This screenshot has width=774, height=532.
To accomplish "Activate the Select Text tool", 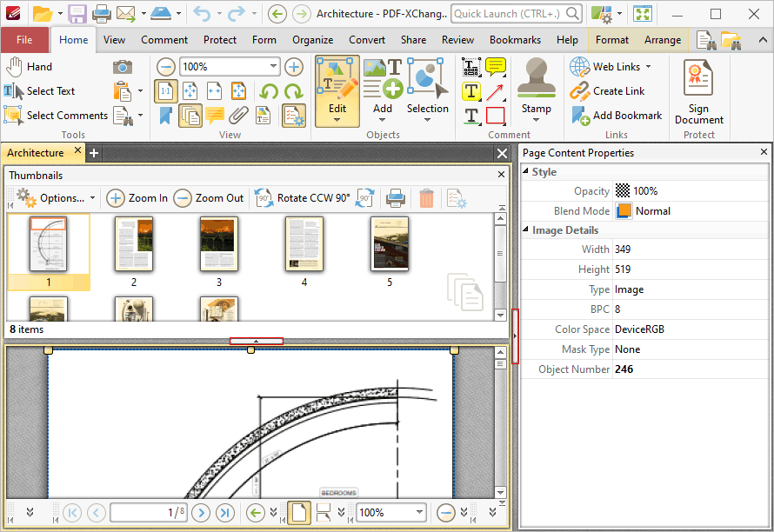I will coord(39,90).
